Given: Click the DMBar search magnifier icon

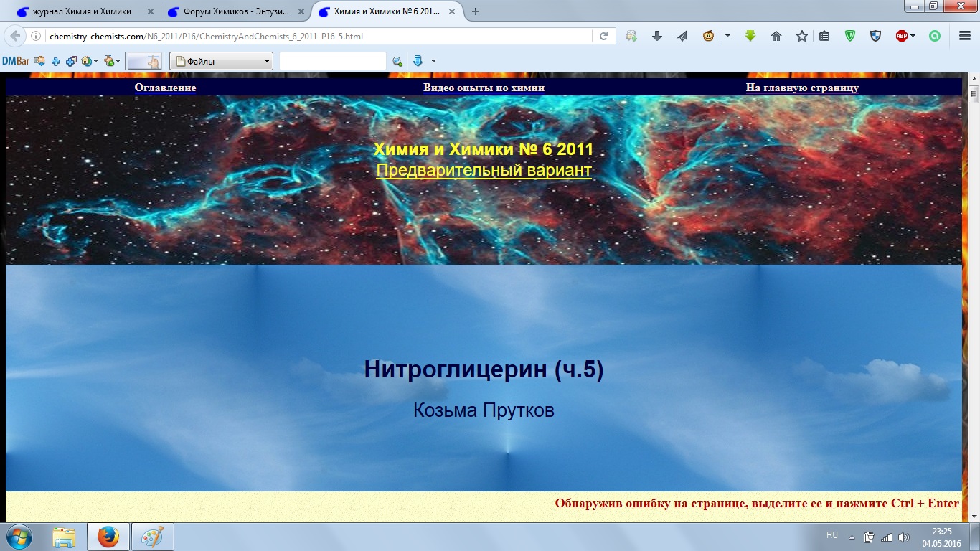Looking at the screenshot, I should pos(397,62).
